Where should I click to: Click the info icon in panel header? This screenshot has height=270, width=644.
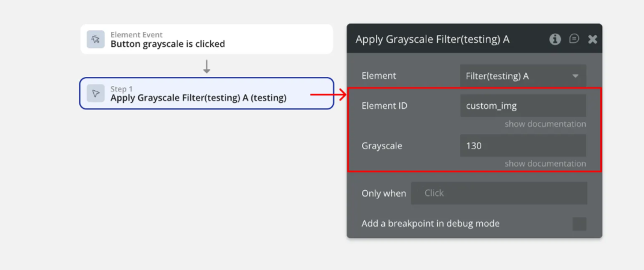click(555, 39)
